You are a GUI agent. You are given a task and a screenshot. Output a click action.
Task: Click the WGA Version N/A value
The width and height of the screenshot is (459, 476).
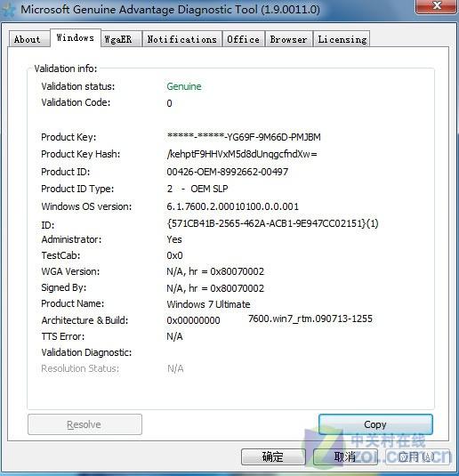(215, 271)
